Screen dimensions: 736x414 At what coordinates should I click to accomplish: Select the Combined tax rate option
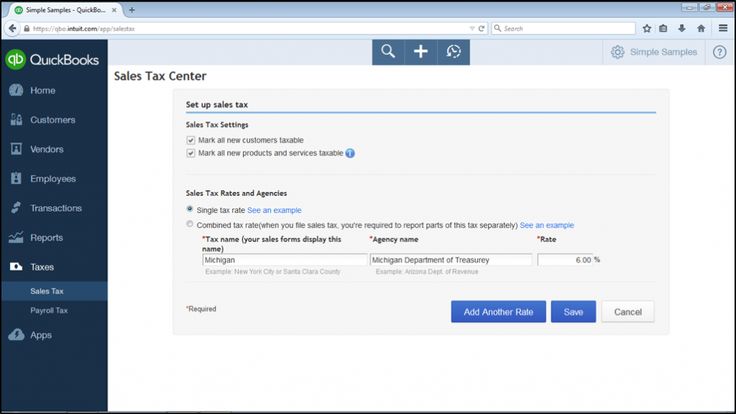pyautogui.click(x=190, y=224)
